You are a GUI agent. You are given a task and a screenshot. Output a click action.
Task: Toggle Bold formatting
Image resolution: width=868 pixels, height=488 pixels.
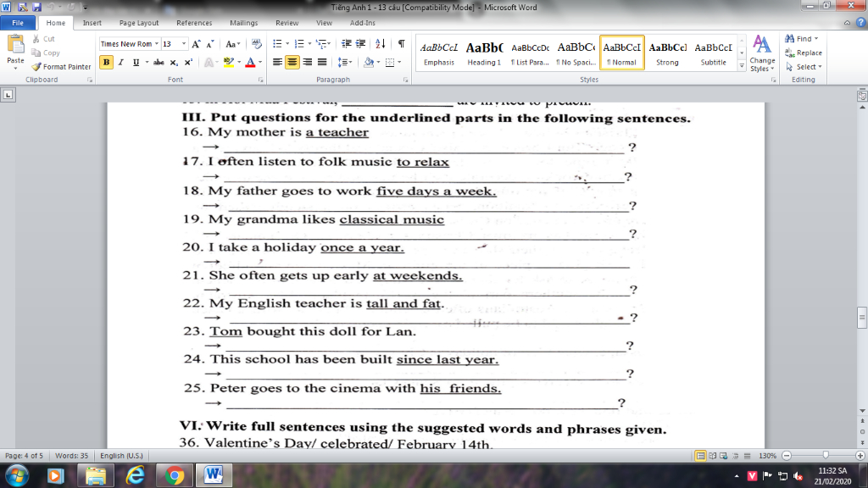(x=106, y=62)
